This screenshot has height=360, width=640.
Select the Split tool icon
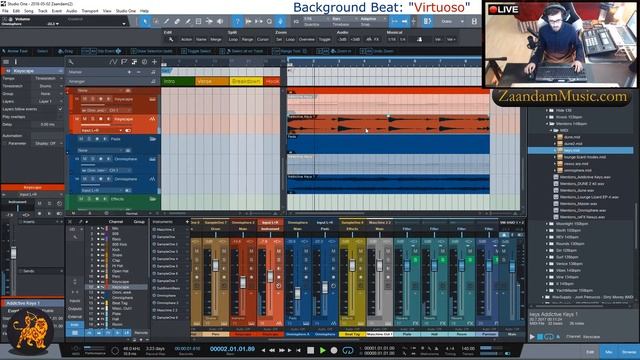pos(167,21)
